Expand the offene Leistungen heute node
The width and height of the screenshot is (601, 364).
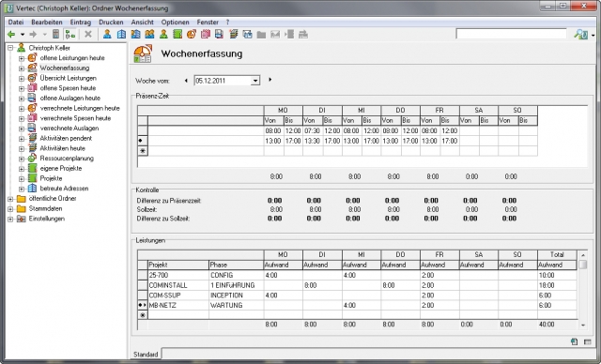point(22,58)
